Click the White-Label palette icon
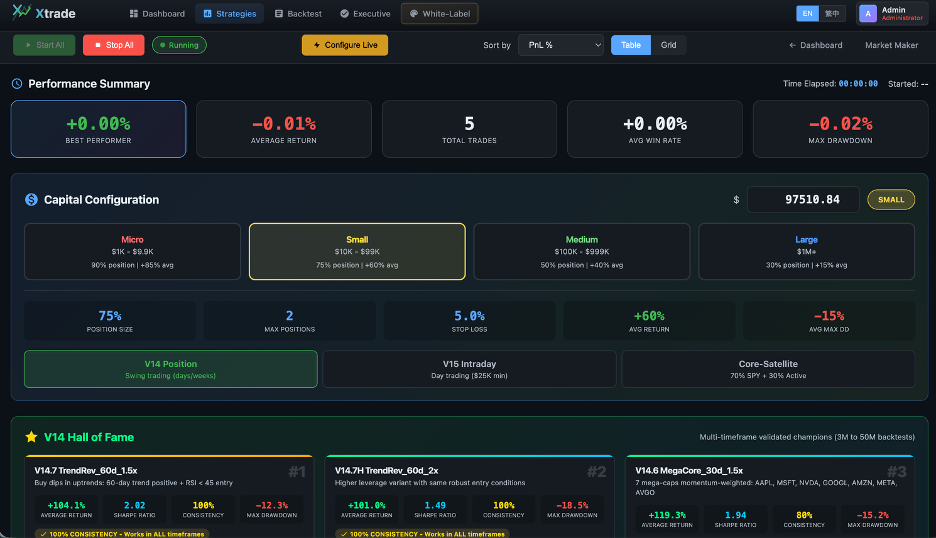The height and width of the screenshot is (538, 936). click(414, 14)
